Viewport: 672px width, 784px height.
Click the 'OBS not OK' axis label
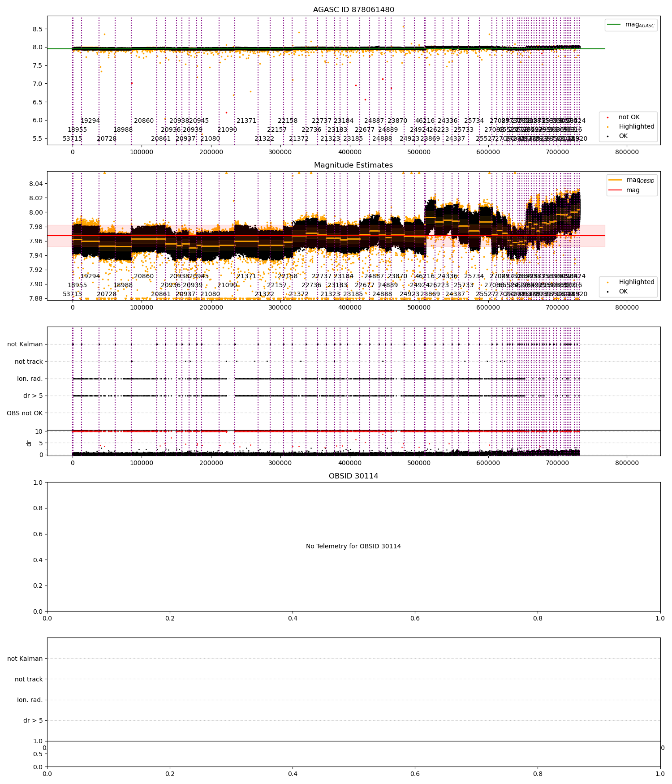pyautogui.click(x=25, y=413)
